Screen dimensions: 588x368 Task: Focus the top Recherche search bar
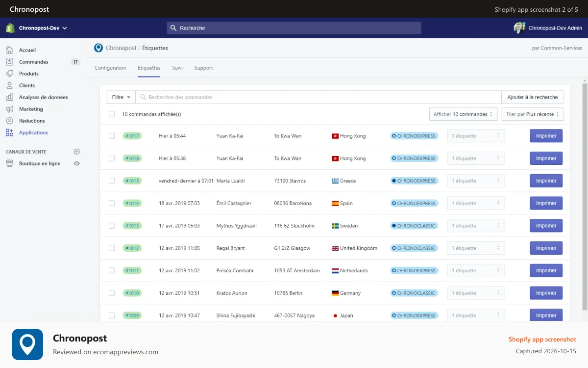point(294,28)
